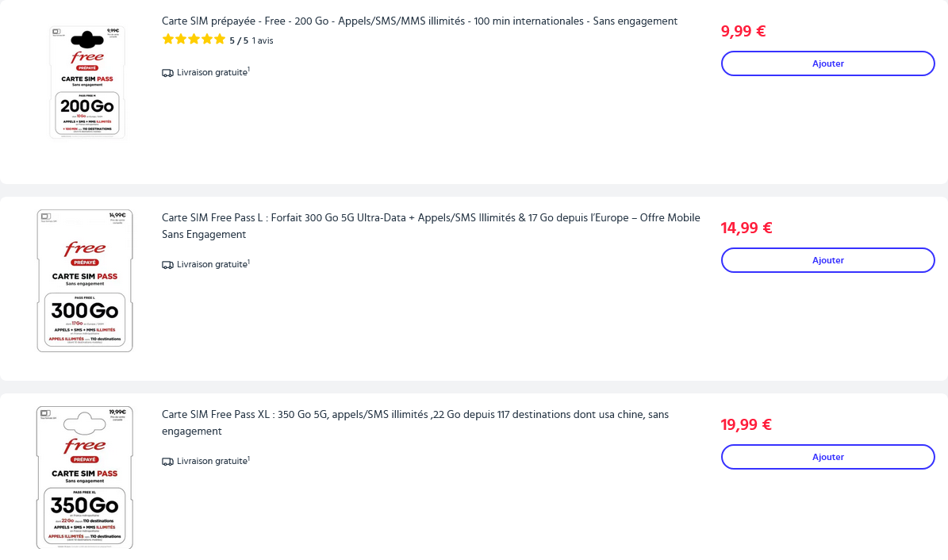
Task: Click the five-star rating icons
Action: coord(194,40)
